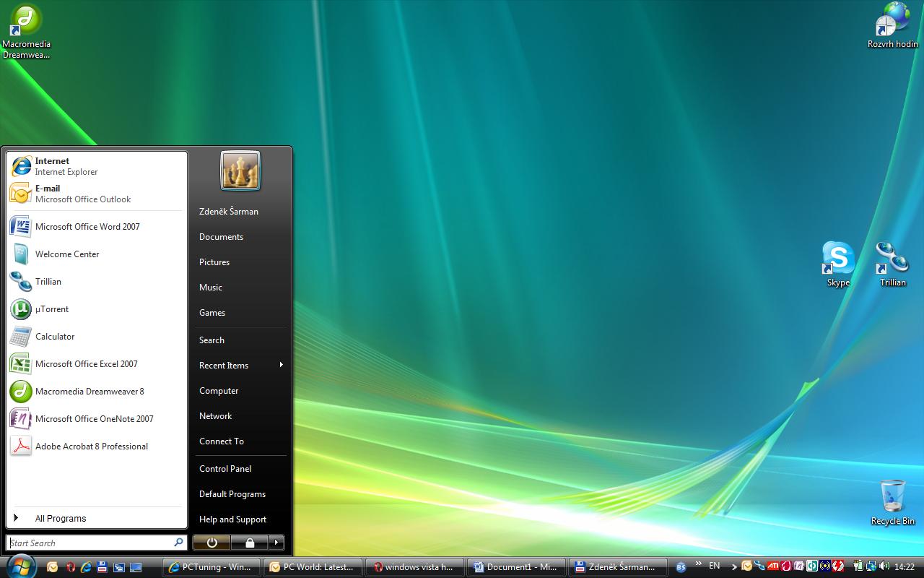Open the Recycle Bin on desktop
This screenshot has width=924, height=578.
click(893, 503)
